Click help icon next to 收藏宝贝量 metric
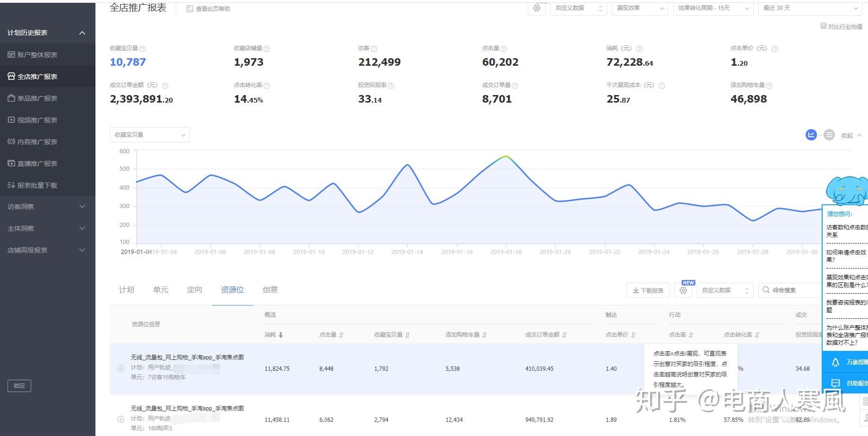 [143, 49]
